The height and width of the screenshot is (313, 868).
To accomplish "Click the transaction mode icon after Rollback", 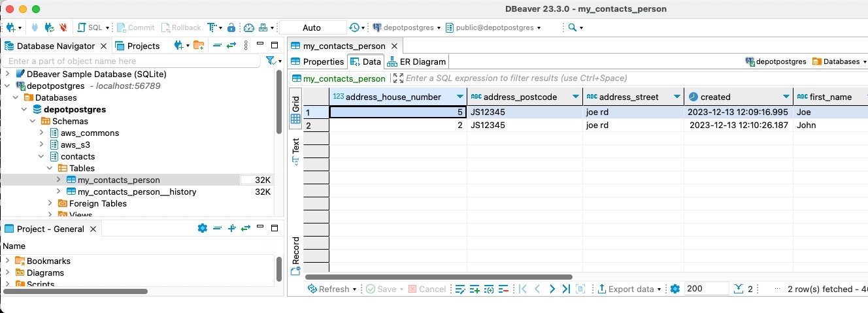I will pyautogui.click(x=212, y=27).
